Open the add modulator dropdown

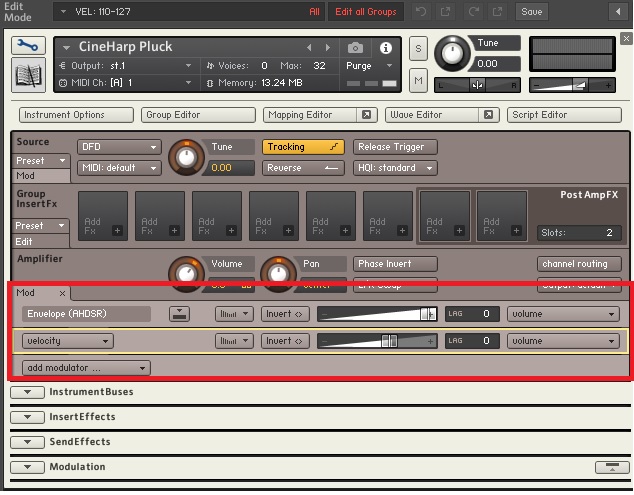click(86, 368)
